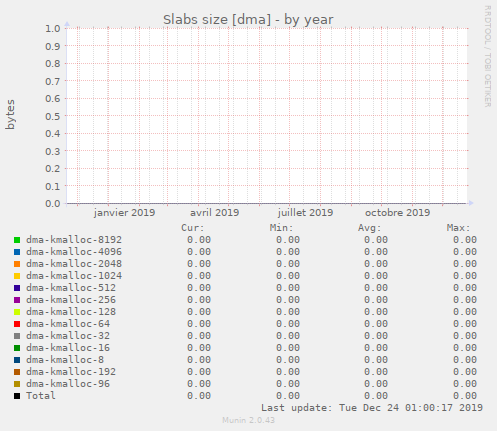Click the olive dma-kmalloc-96 swatch
The image size is (497, 431).
tap(17, 384)
